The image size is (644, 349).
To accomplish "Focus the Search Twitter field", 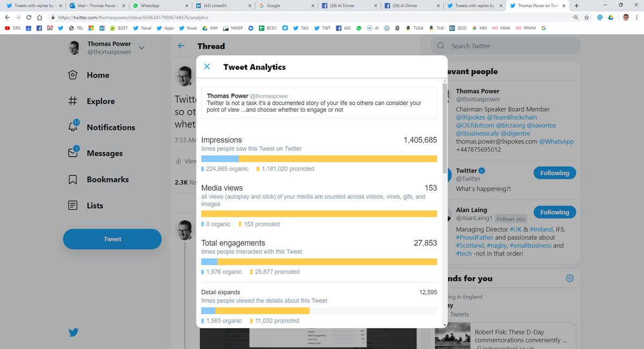I will click(x=505, y=46).
